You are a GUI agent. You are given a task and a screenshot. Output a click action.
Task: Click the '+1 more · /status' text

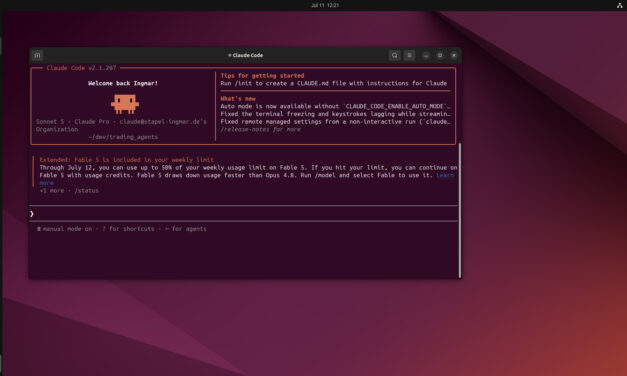[x=69, y=190]
